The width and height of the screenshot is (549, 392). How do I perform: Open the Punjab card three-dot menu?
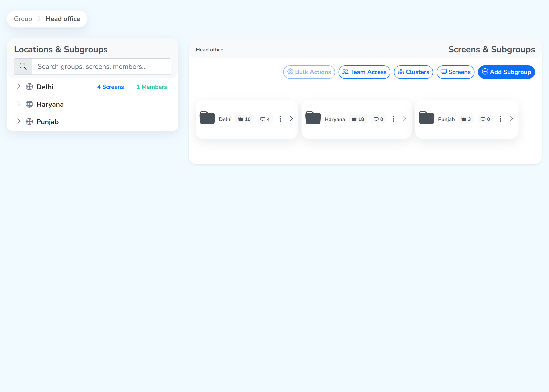[500, 119]
